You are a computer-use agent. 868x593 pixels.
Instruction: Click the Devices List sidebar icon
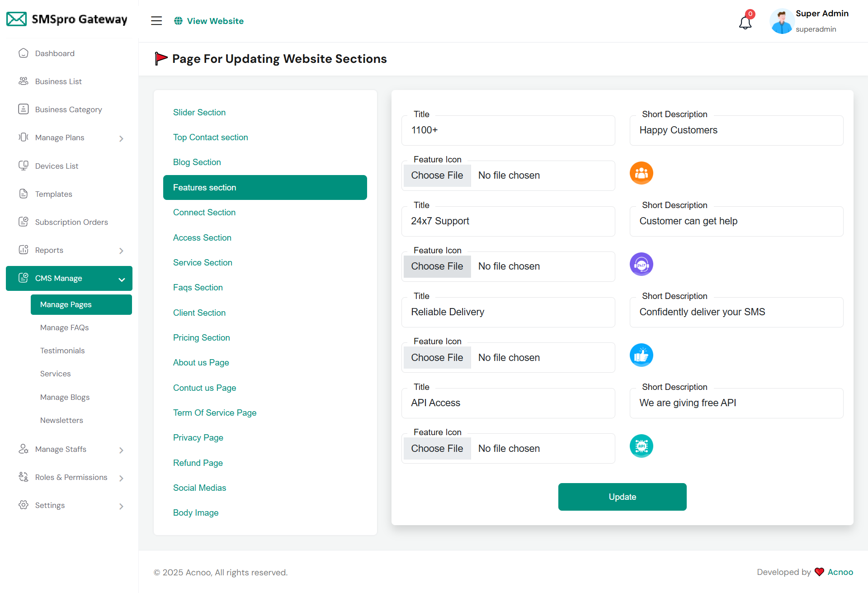tap(24, 166)
